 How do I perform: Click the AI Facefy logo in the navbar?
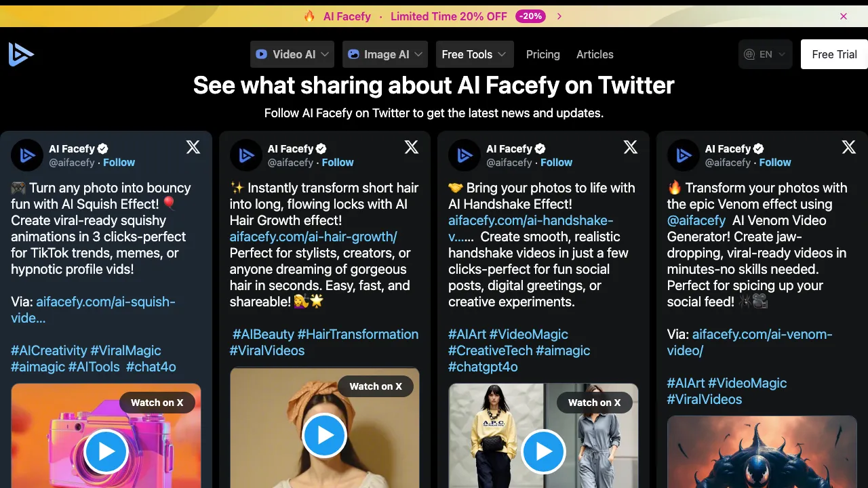coord(21,54)
